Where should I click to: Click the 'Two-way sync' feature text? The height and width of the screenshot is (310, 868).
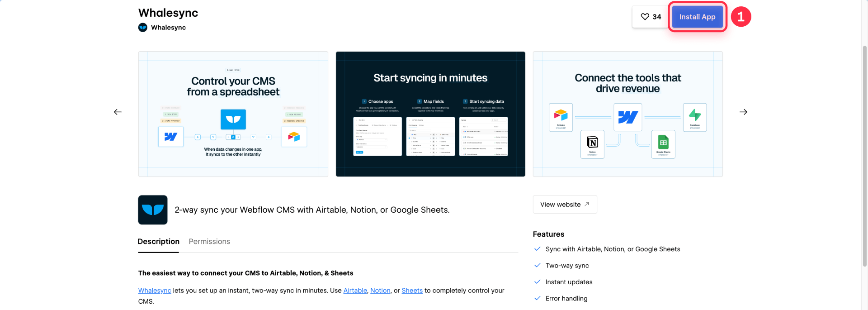click(567, 266)
